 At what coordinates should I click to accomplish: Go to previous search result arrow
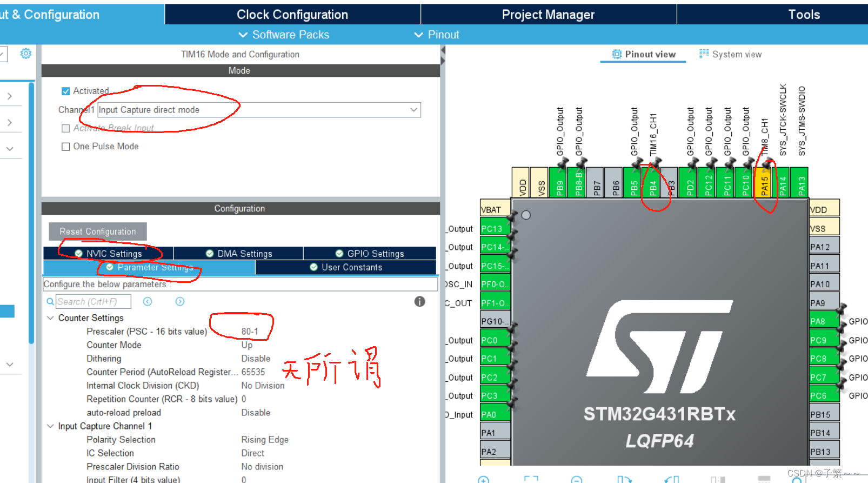pyautogui.click(x=148, y=302)
